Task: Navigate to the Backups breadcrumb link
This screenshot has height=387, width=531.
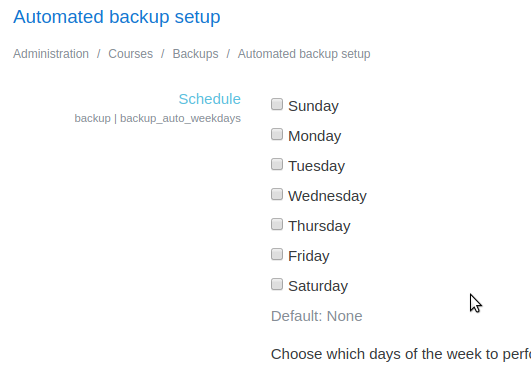Action: pos(195,54)
